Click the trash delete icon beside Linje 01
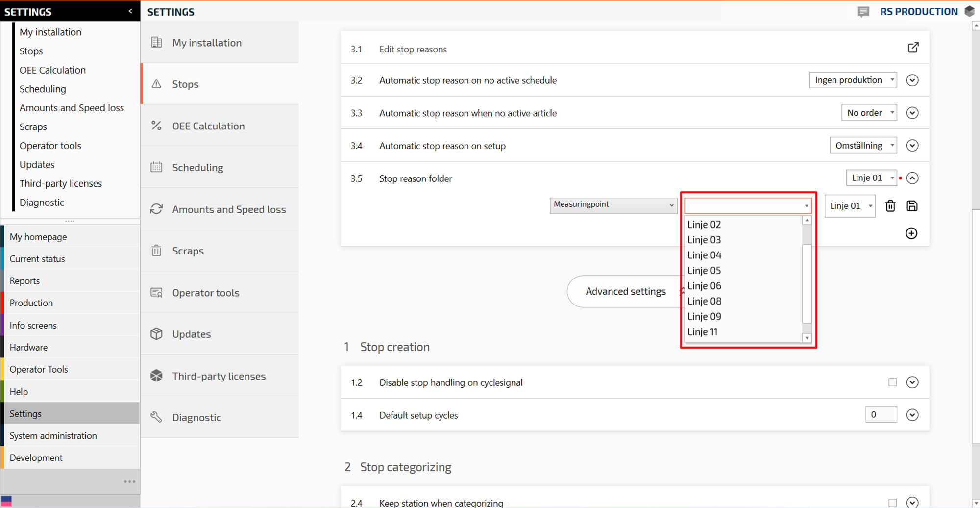980x508 pixels. pyautogui.click(x=890, y=206)
